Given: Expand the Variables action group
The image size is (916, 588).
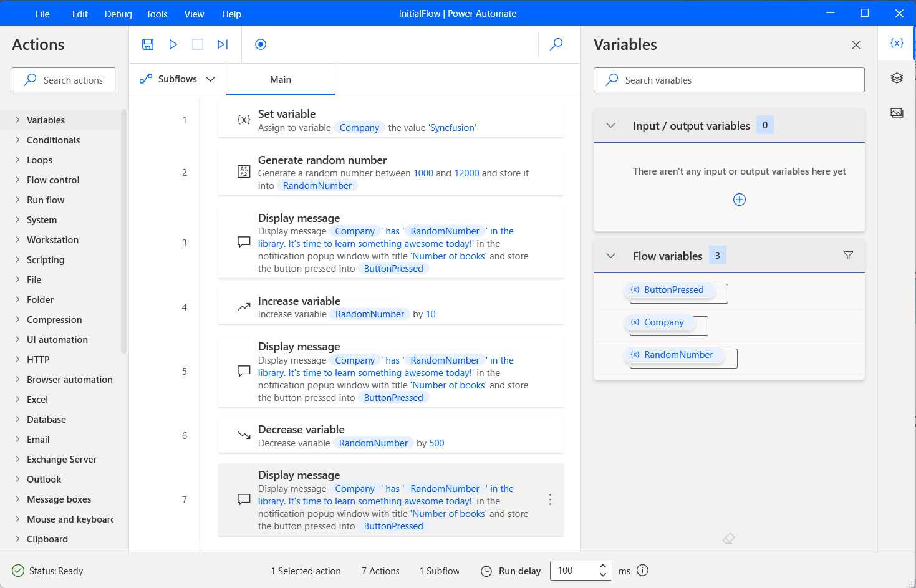Looking at the screenshot, I should click(x=17, y=120).
